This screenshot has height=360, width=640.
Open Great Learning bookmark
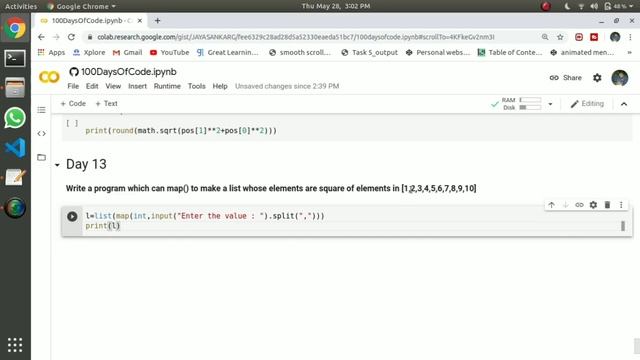(228, 53)
